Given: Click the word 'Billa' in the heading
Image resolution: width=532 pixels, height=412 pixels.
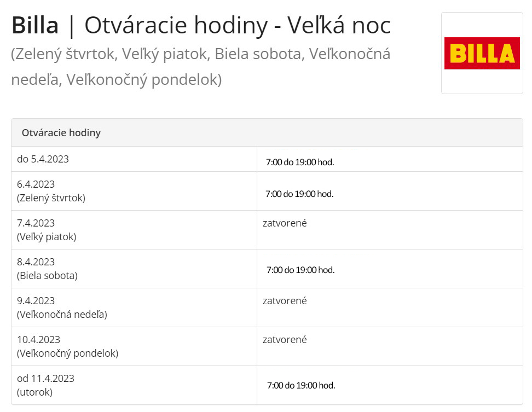Looking at the screenshot, I should (34, 26).
